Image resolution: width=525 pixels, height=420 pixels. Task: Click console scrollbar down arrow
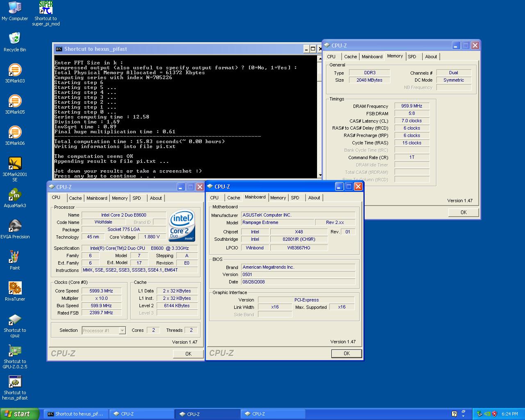[x=320, y=175]
